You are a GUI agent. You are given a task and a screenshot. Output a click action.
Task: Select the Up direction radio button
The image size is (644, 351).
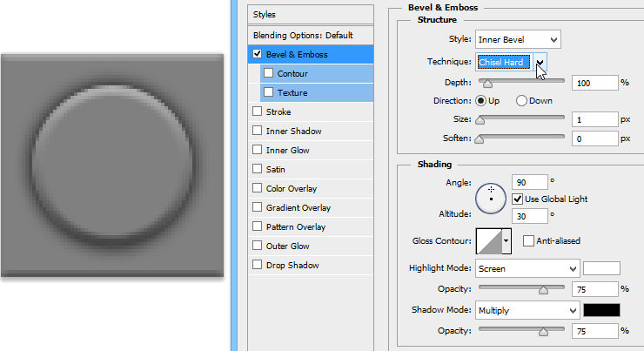click(x=480, y=100)
